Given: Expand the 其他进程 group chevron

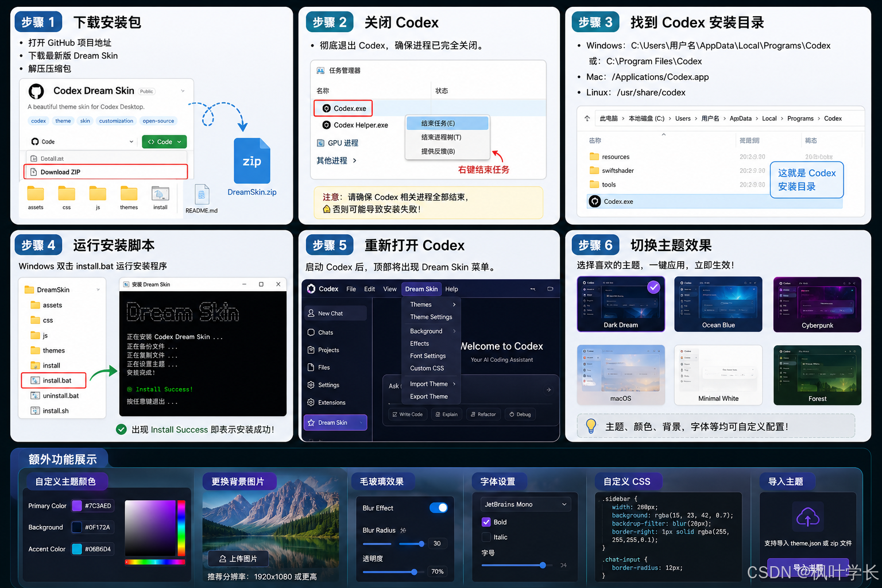Looking at the screenshot, I should 355,161.
